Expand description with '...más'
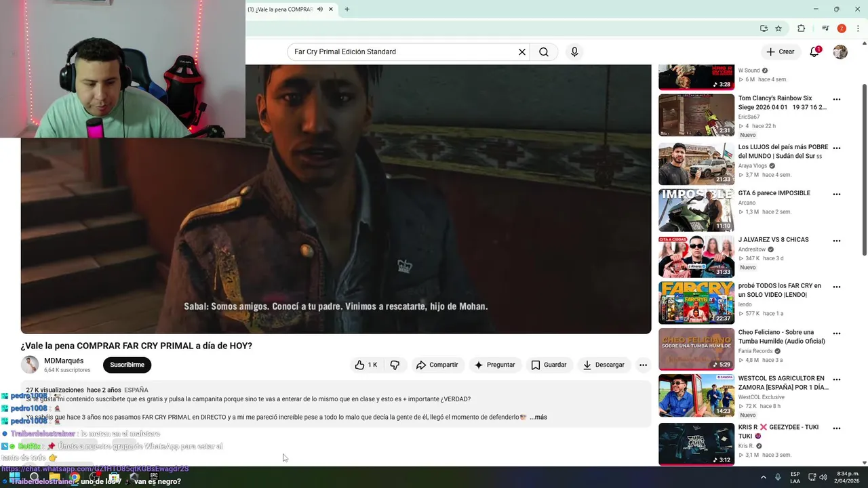868x488 pixels. click(538, 417)
